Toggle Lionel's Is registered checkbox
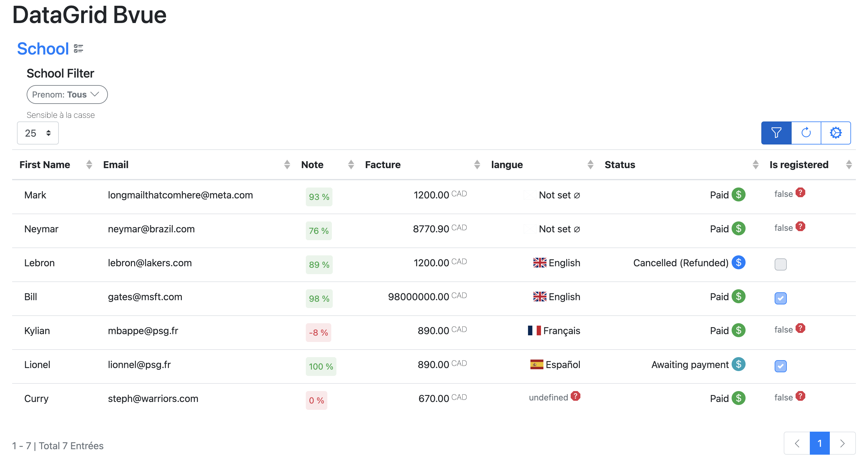The image size is (868, 458). [x=780, y=366]
